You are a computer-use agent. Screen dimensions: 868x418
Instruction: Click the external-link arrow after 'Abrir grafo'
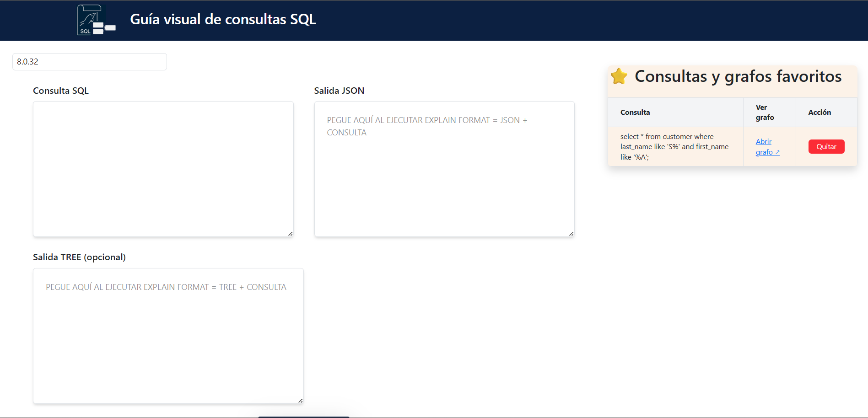pos(777,152)
